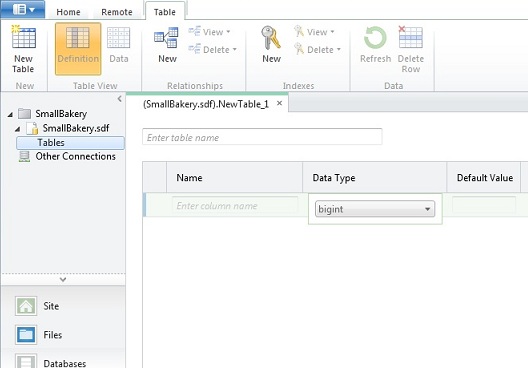The image size is (528, 368).
Task: Collapse the SmallBakery tree node
Action: [10, 114]
